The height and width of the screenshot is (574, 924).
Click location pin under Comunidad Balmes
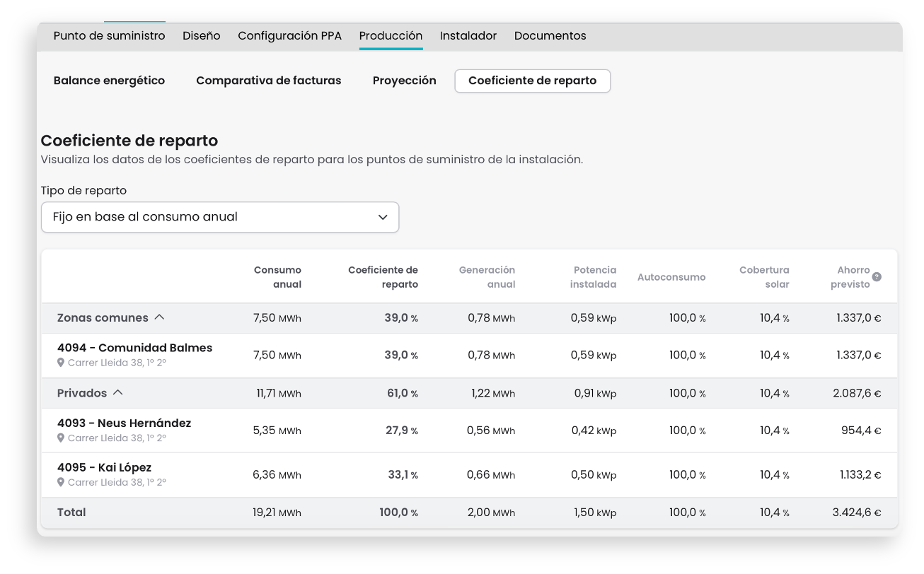click(61, 363)
